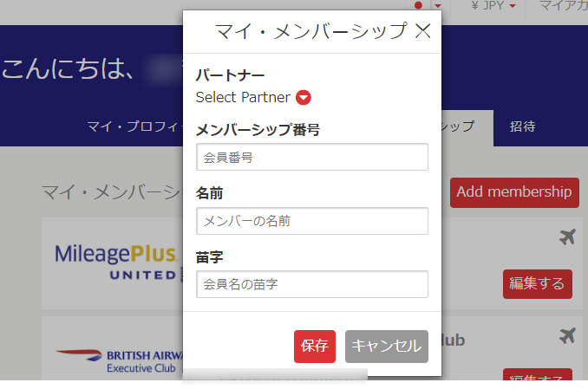Edit the MileagePlus membership with 編集する
The image size is (588, 389).
point(537,283)
